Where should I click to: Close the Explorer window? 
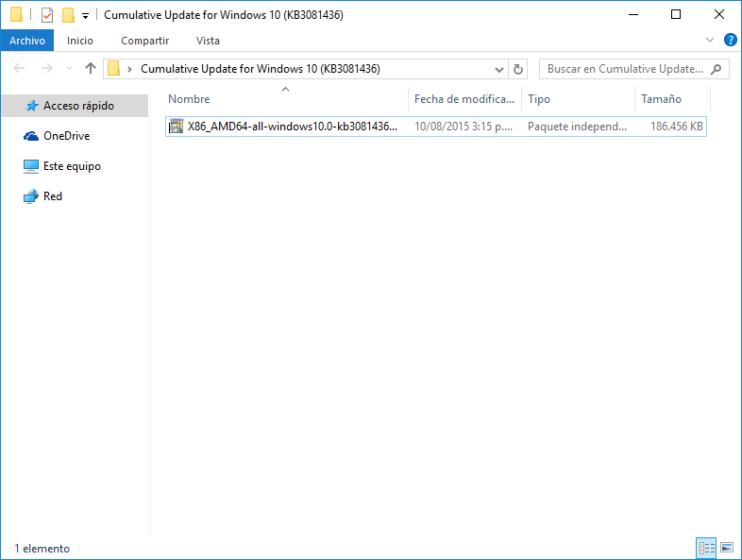pyautogui.click(x=718, y=15)
